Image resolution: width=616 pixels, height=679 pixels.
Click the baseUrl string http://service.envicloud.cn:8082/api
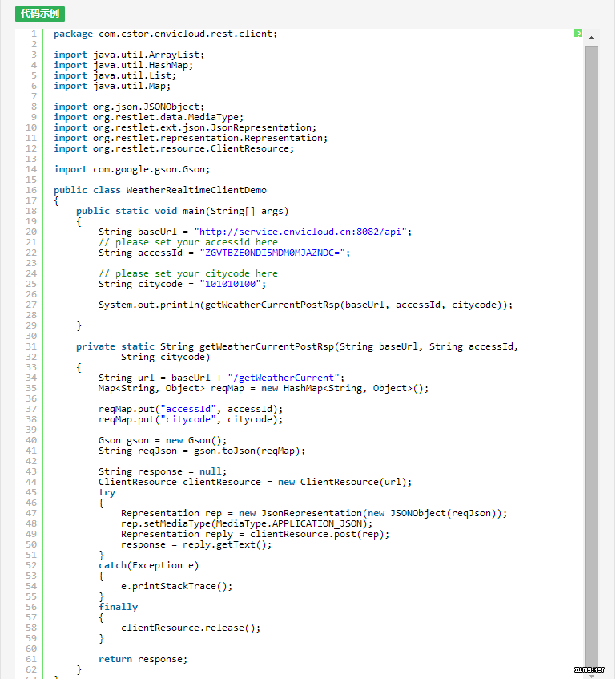click(x=300, y=231)
